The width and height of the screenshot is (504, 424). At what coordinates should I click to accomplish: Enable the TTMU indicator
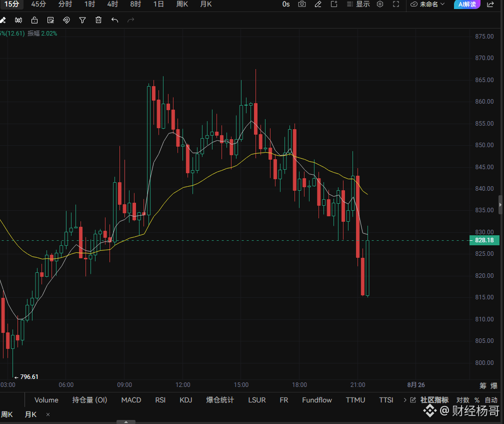click(x=355, y=400)
